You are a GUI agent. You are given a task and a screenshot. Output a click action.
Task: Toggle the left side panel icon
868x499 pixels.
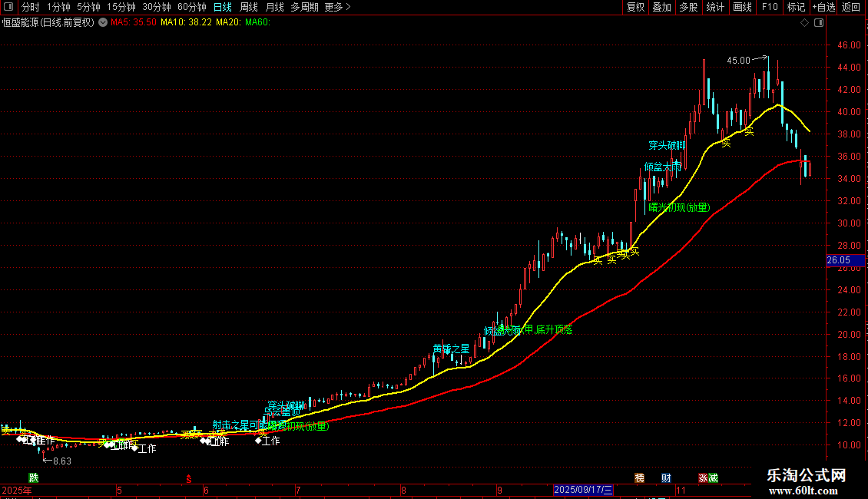click(x=8, y=7)
